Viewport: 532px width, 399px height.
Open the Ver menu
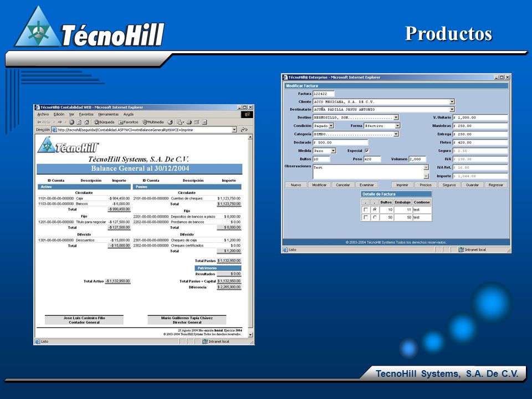coord(71,114)
